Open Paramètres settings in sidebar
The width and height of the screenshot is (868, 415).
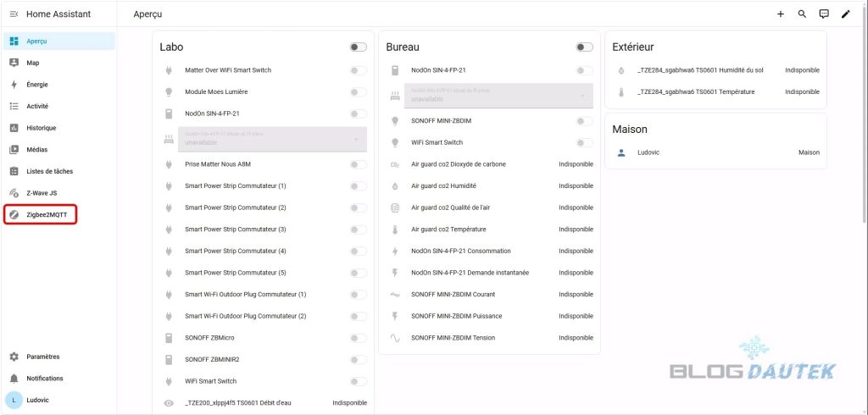[x=59, y=357]
